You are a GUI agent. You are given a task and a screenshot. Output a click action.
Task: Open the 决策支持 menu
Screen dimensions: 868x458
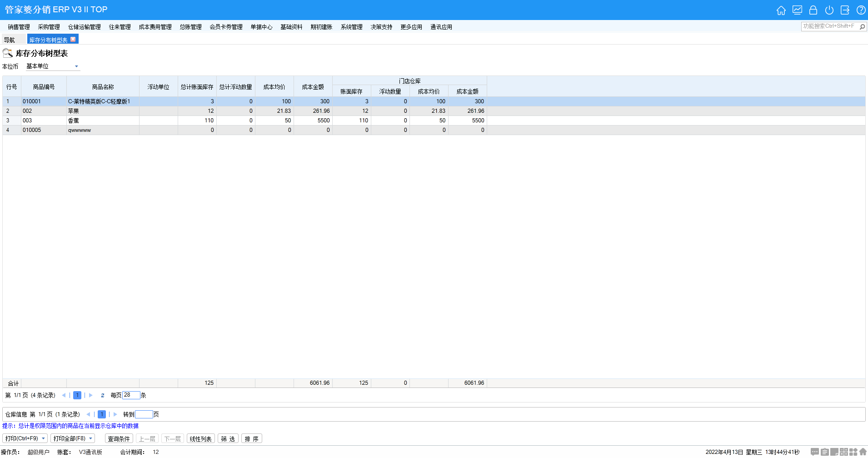click(x=381, y=27)
